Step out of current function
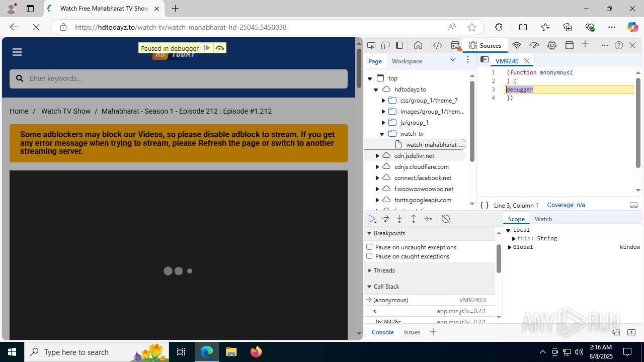The width and height of the screenshot is (644, 362). tap(414, 219)
